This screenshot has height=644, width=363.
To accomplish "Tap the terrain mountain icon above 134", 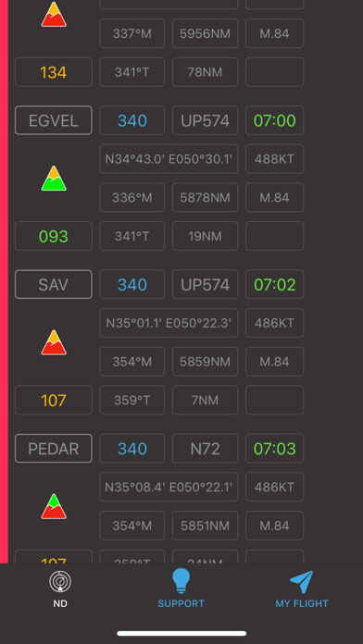I will [x=54, y=15].
